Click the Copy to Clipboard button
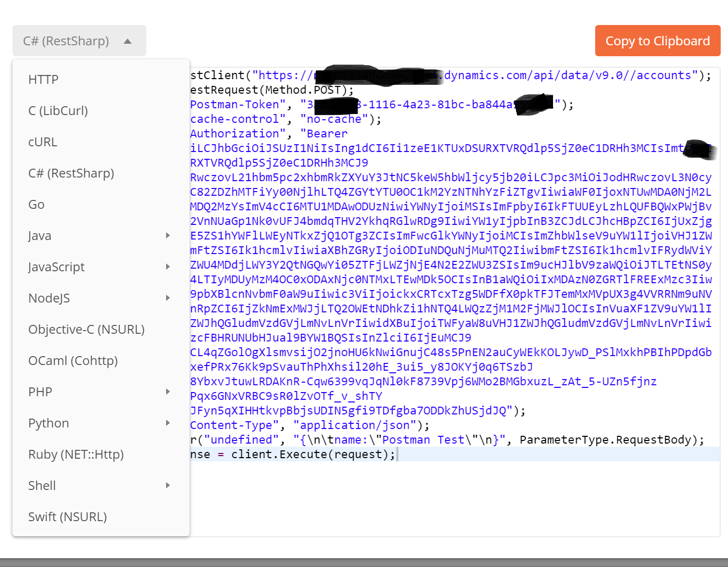The height and width of the screenshot is (567, 728). pyautogui.click(x=658, y=41)
